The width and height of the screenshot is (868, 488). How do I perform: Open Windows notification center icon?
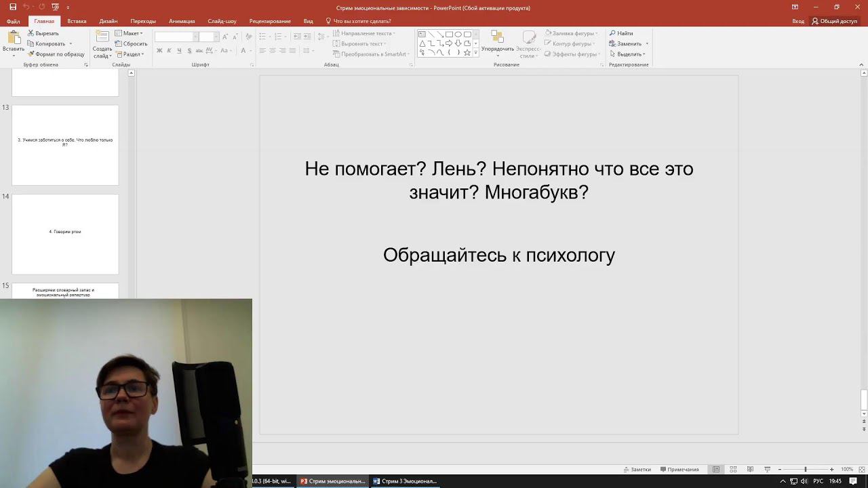pos(853,481)
